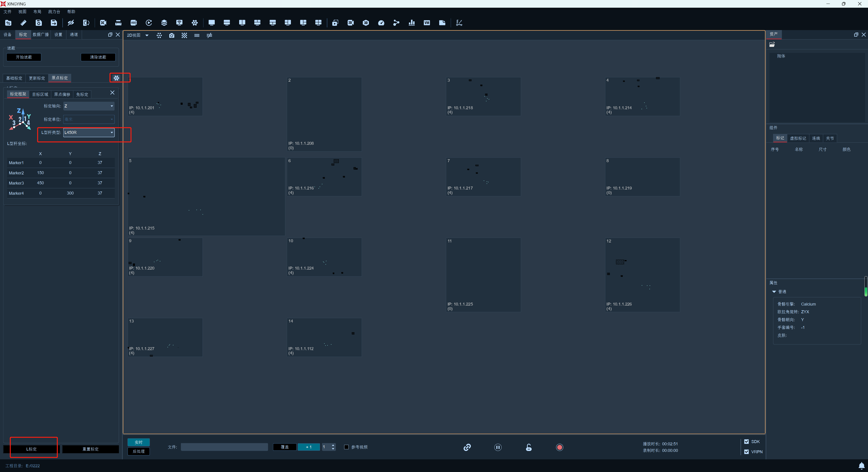Click the record button in playback bar
868x472 pixels.
559,447
